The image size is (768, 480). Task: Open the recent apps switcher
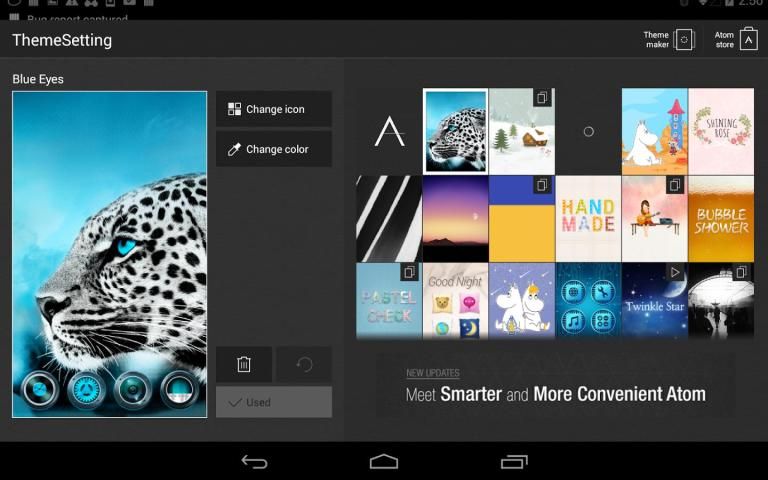(x=514, y=461)
